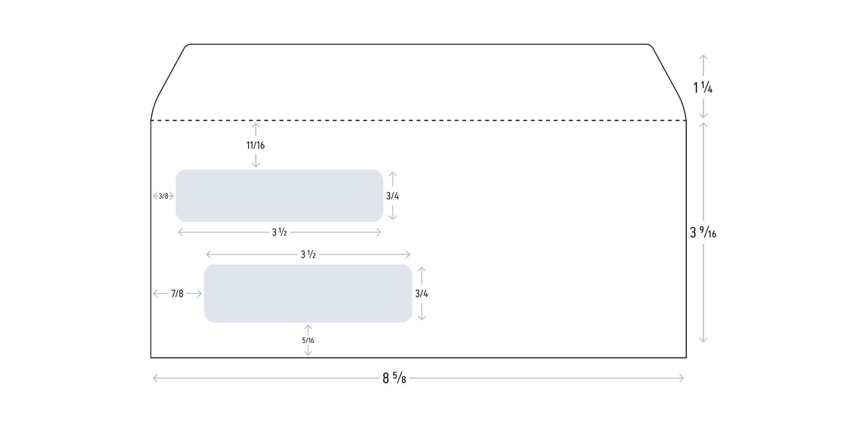
Task: Select the 8 5/8 envelope width label
Action: pos(394,378)
